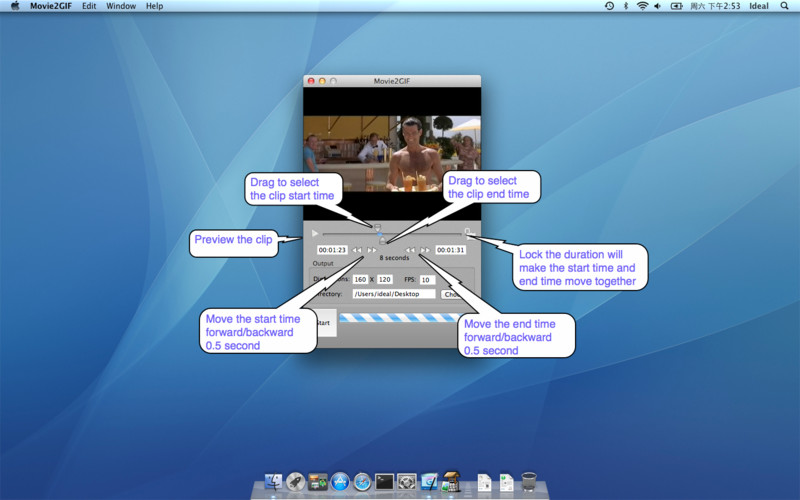This screenshot has width=800, height=500.
Task: Play the clip preview
Action: click(315, 234)
